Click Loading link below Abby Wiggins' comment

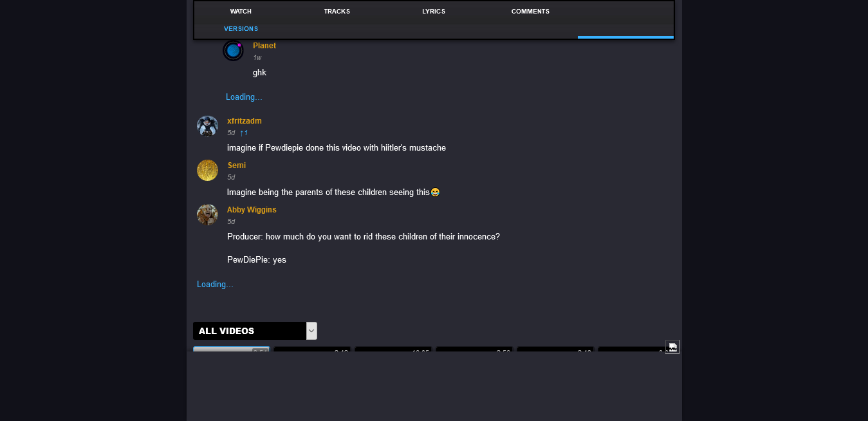[215, 285]
